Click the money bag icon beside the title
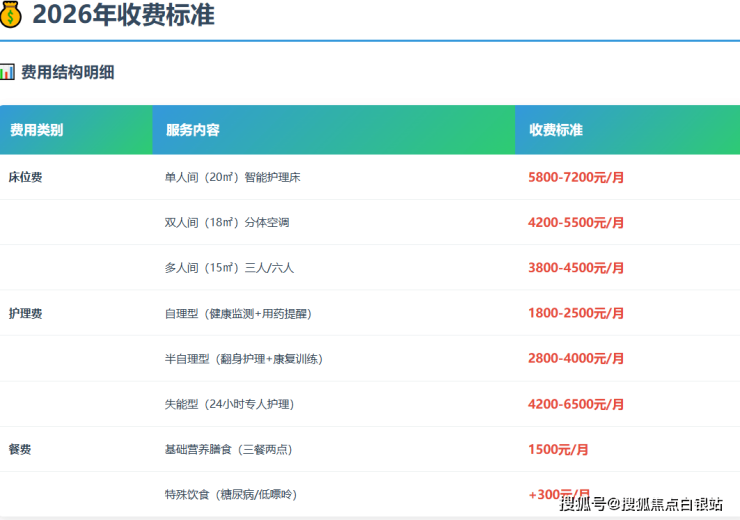 pos(11,15)
